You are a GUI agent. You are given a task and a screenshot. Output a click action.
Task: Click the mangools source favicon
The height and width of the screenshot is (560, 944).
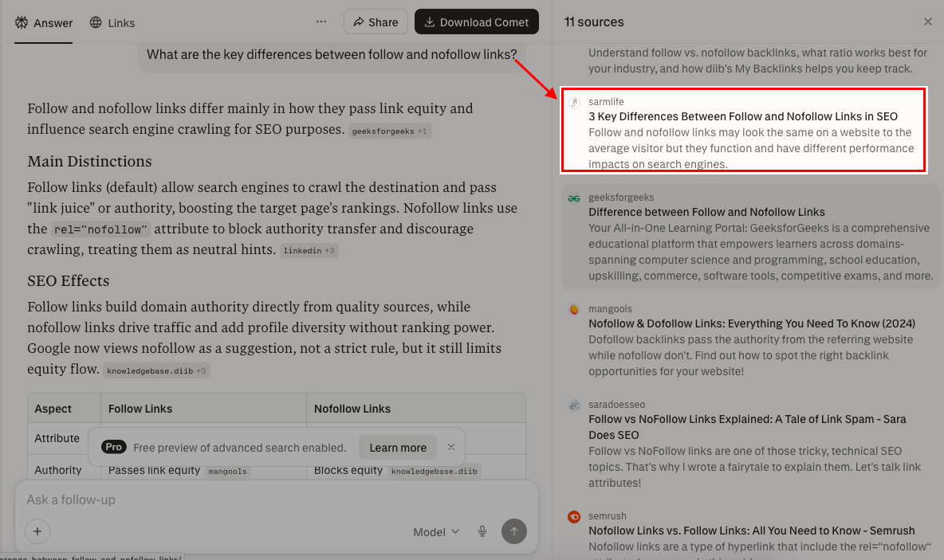point(574,309)
